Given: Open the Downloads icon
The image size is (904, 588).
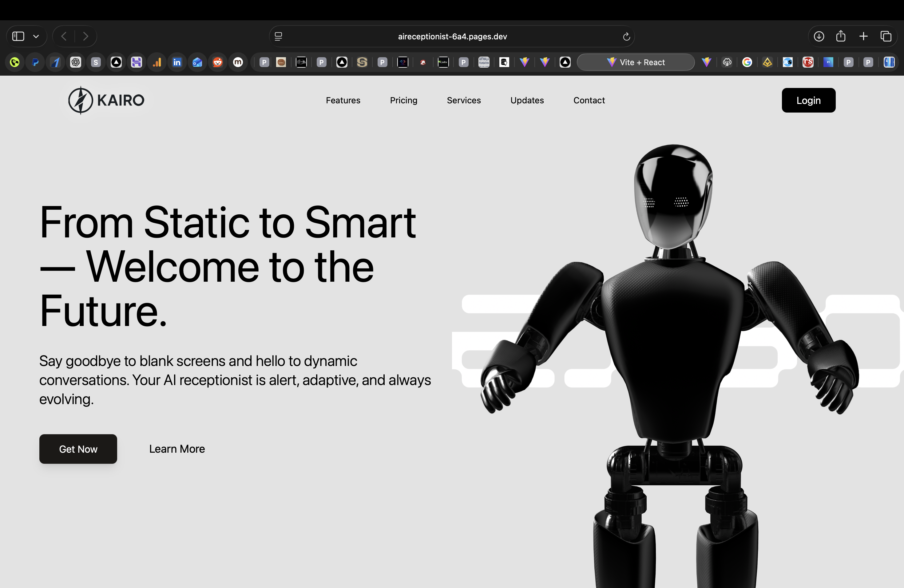Looking at the screenshot, I should [x=819, y=36].
